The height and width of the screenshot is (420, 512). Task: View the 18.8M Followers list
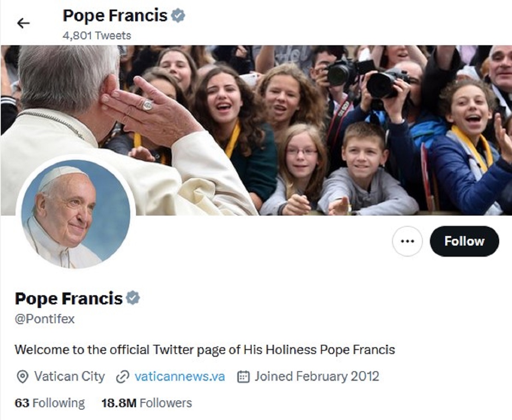146,403
